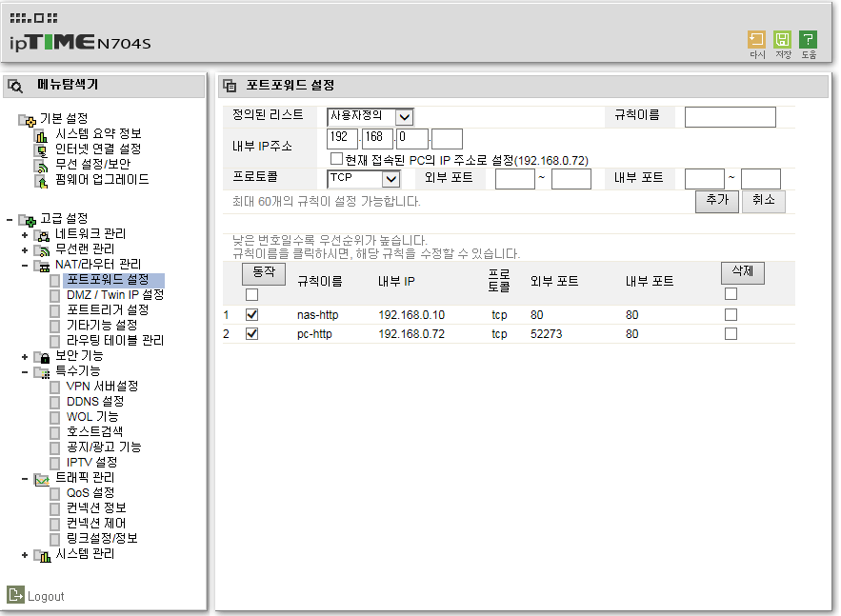841x616 pixels.
Task: Open the 정의된 리스트 사용자정의 dropdown
Action: pyautogui.click(x=370, y=116)
